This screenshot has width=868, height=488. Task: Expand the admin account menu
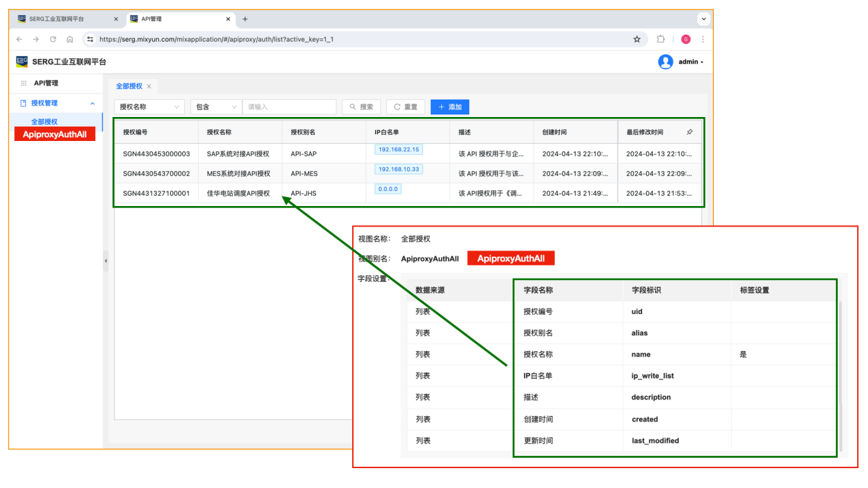(x=691, y=62)
